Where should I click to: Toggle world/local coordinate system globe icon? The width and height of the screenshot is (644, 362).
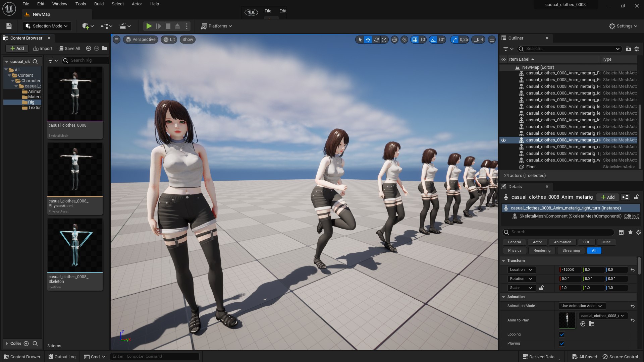click(x=395, y=40)
